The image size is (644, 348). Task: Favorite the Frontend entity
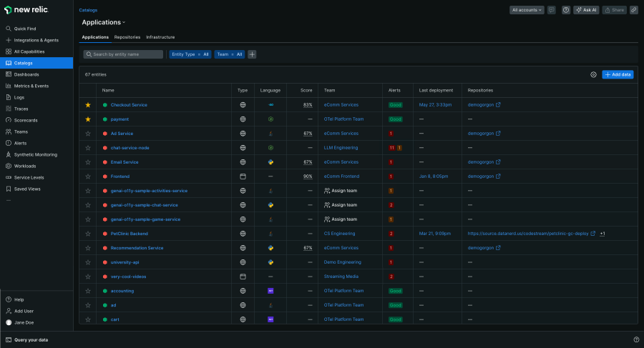(88, 177)
